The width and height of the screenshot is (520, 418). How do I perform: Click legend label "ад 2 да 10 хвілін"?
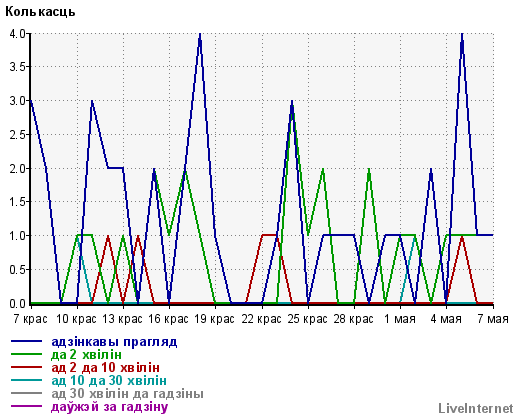tap(105, 368)
